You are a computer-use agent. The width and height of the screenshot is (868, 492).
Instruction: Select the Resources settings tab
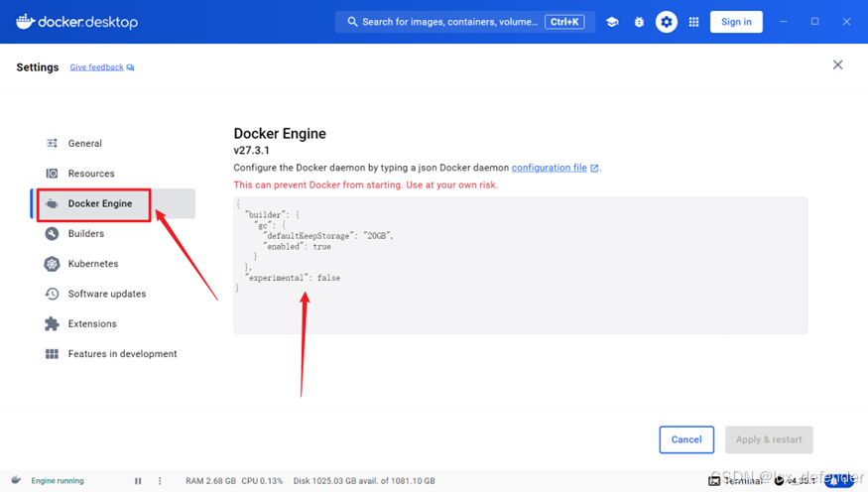click(113, 174)
